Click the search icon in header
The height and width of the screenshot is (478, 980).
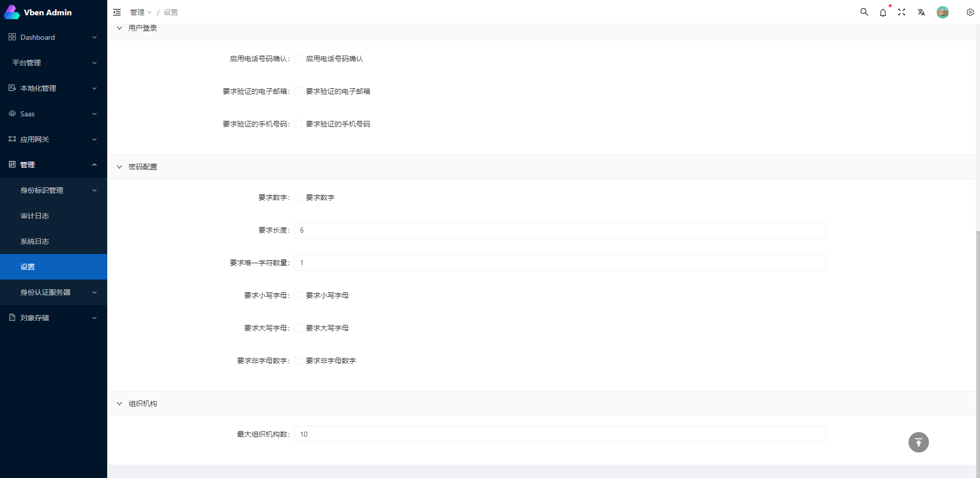864,12
